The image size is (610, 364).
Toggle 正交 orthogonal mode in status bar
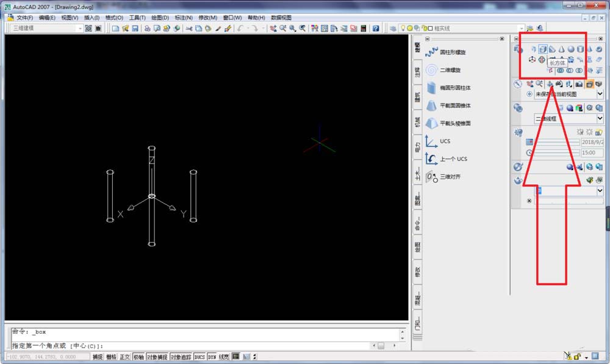coord(124,356)
